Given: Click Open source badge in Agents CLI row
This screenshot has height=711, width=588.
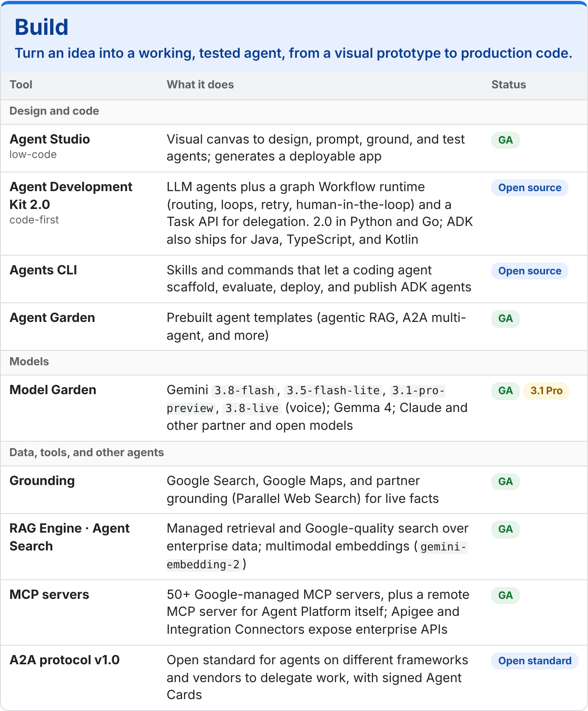Looking at the screenshot, I should [x=530, y=271].
